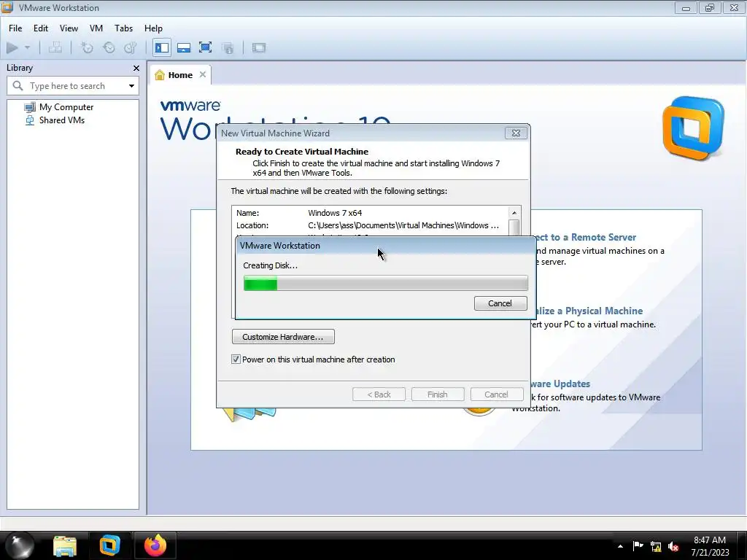Screen dimensions: 747x560
Task: Click the Name value Windows 7 x64
Action: (x=335, y=213)
